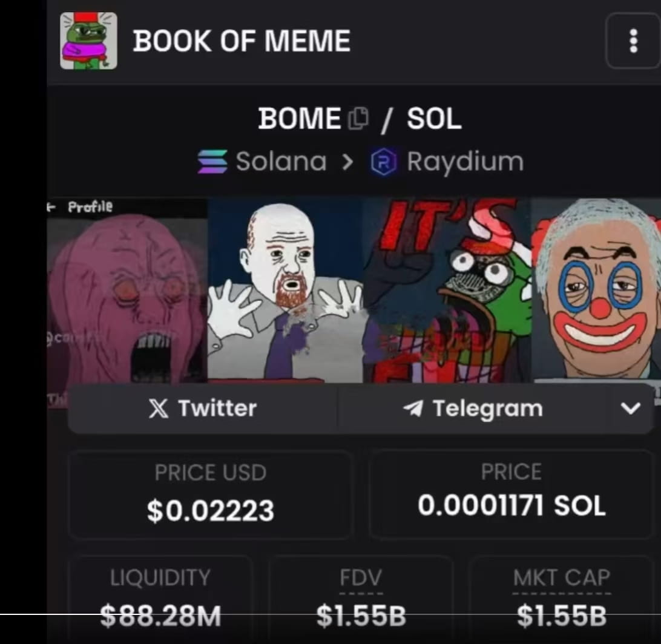Click the Raydium DEX logo
This screenshot has height=644, width=661.
click(x=383, y=162)
